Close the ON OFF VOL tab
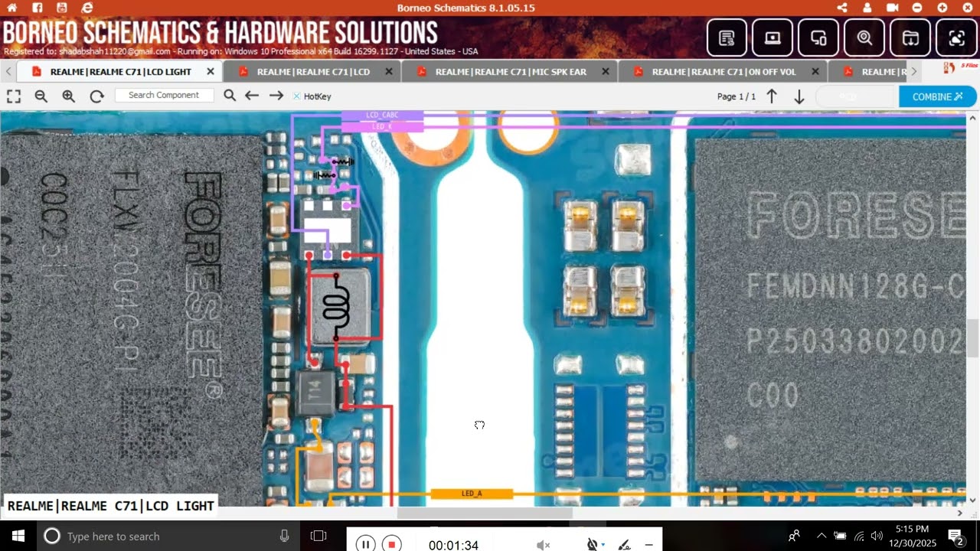980x551 pixels. 815,72
